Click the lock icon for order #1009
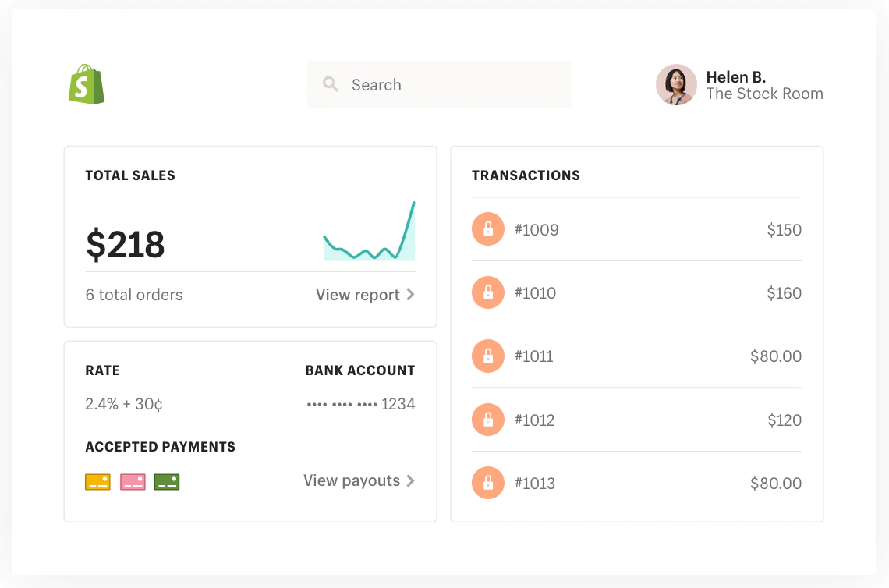Screen dimensions: 889x588 coord(488,229)
